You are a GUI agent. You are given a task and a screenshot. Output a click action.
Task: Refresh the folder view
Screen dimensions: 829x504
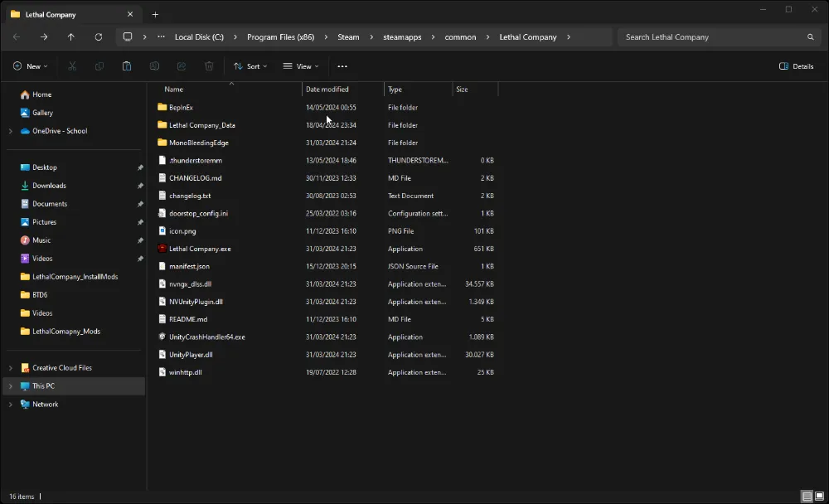click(x=99, y=36)
